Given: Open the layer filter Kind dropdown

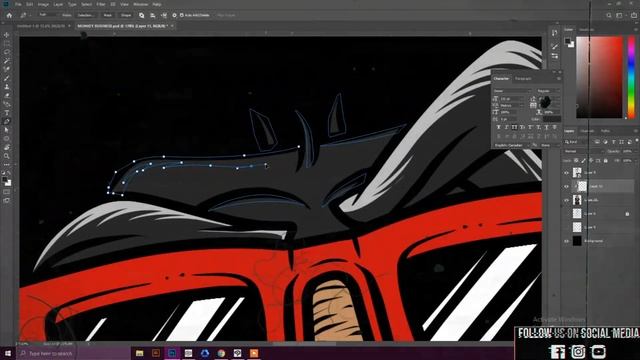Looking at the screenshot, I should tap(578, 142).
